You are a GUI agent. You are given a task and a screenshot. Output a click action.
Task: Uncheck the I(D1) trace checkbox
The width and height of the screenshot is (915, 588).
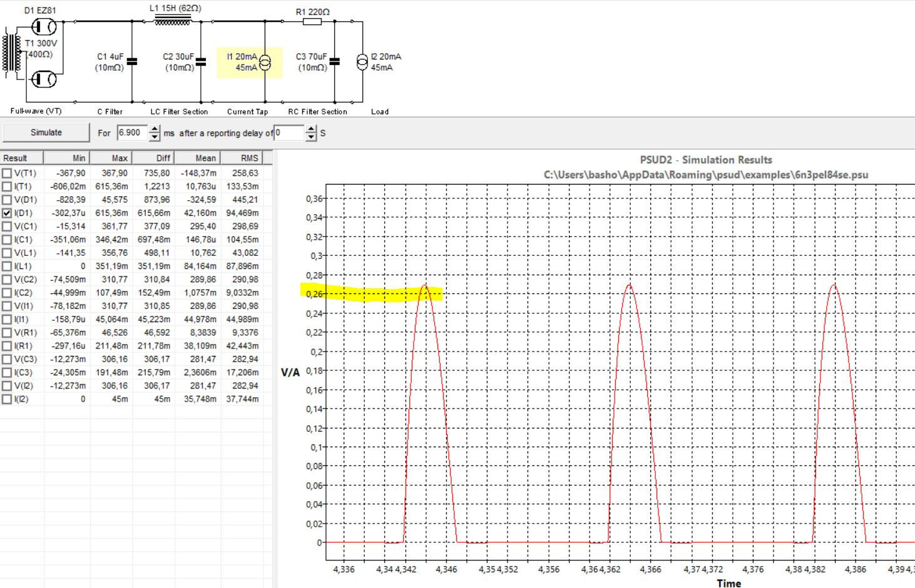click(7, 213)
